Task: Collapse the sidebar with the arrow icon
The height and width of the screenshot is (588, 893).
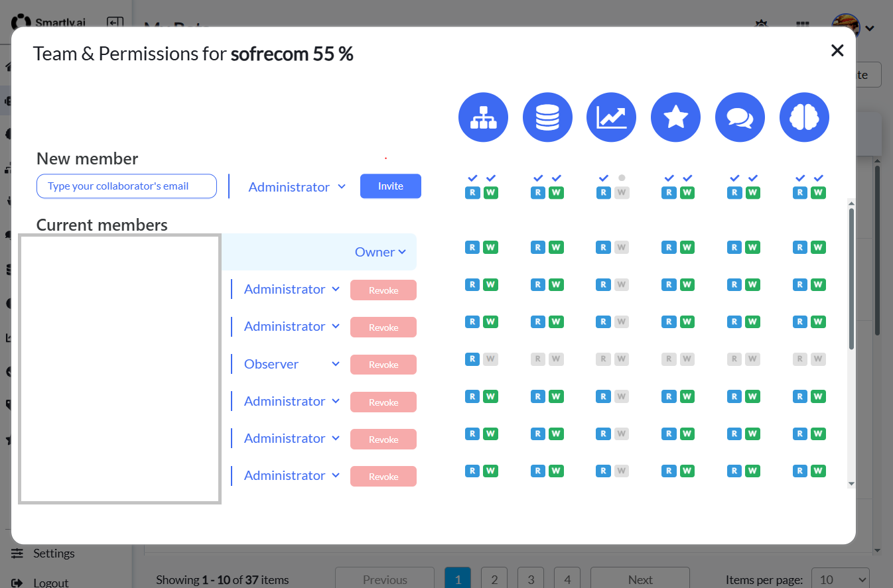Action: [115, 23]
